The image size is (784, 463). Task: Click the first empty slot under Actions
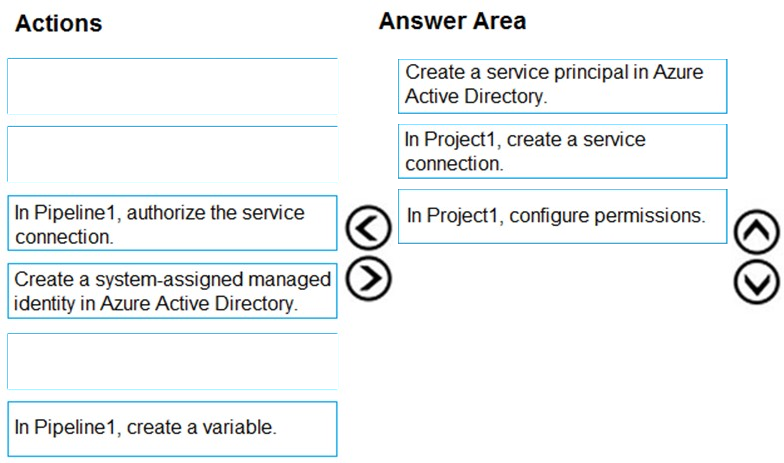click(172, 86)
